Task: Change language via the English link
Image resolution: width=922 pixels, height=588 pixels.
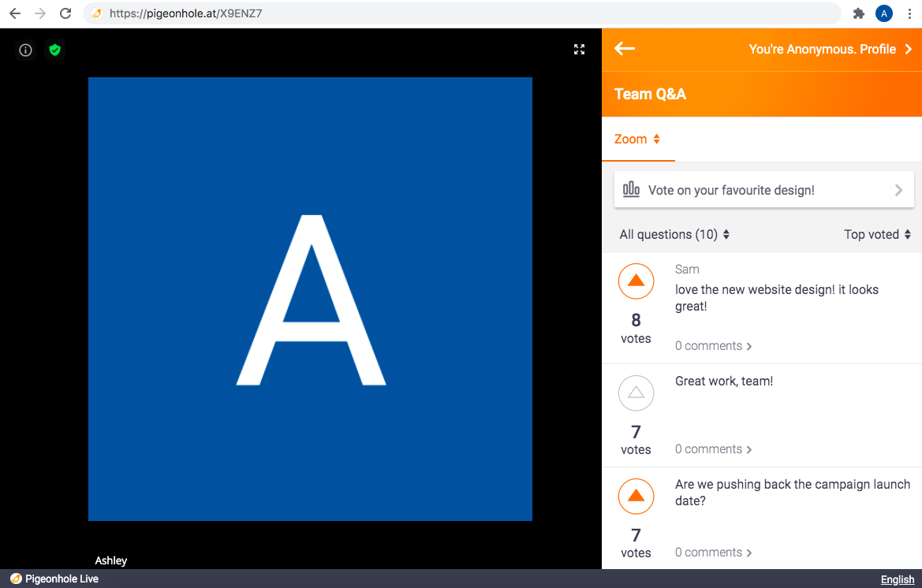Action: pos(898,579)
